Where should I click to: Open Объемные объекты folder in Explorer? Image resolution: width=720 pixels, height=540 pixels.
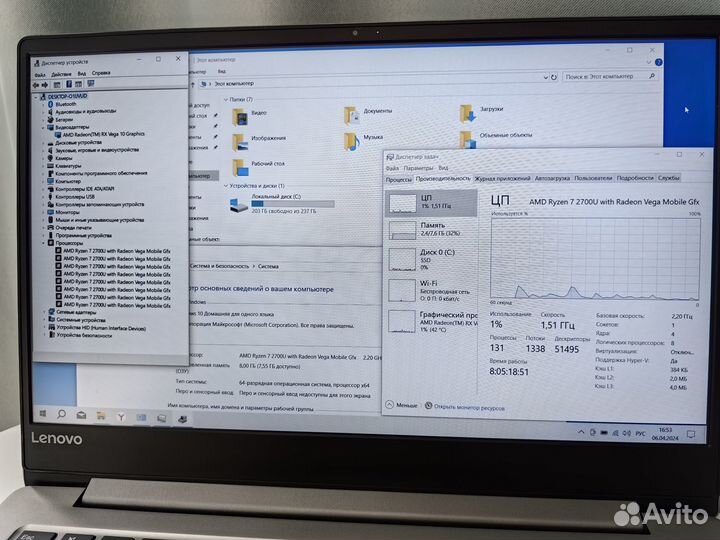point(496,139)
